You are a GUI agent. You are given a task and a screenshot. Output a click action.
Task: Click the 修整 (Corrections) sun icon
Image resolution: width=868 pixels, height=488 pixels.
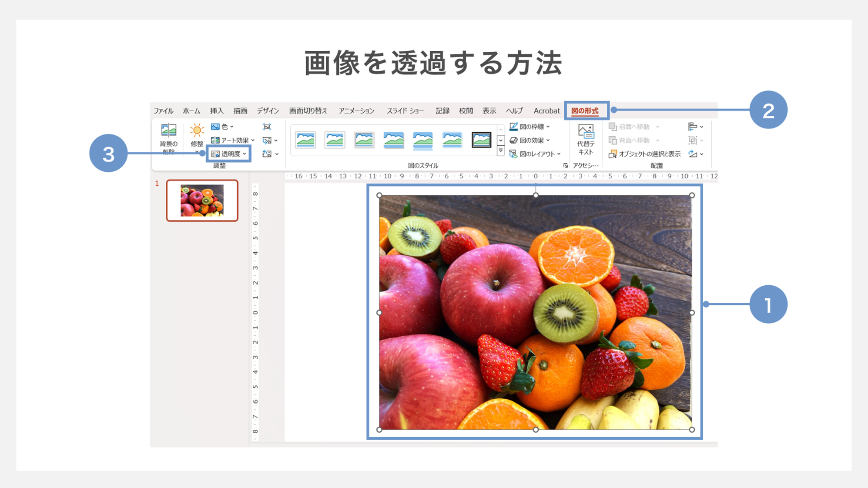point(197,130)
